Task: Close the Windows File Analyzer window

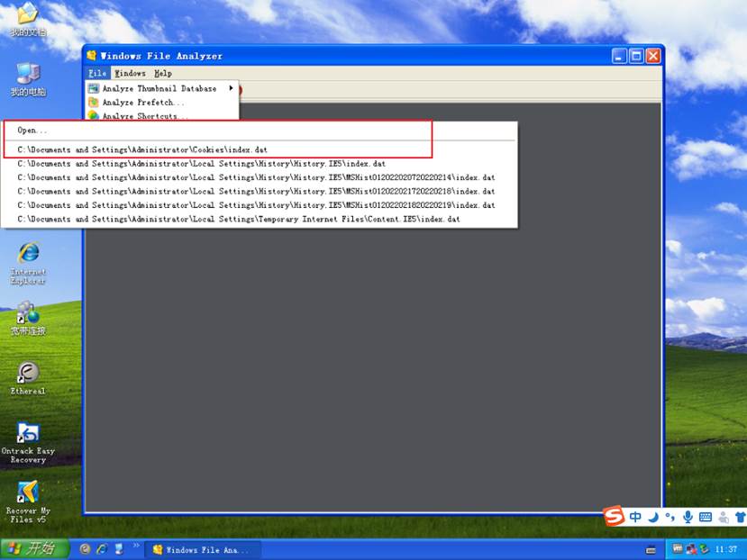Action: pos(653,56)
